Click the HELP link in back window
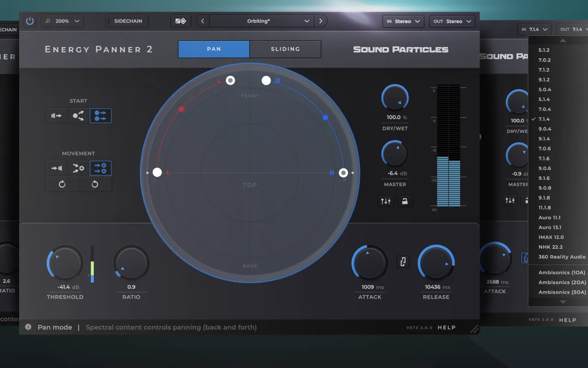This screenshot has width=588, height=368. click(x=567, y=320)
